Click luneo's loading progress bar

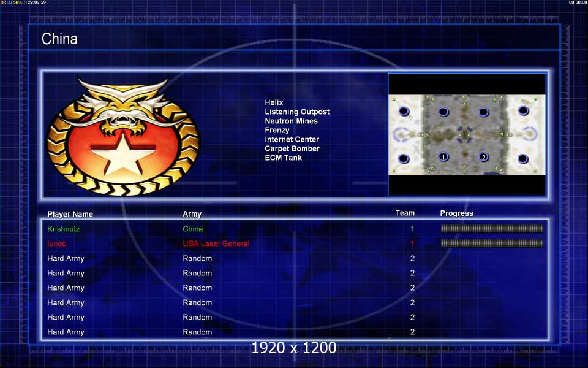coord(492,243)
